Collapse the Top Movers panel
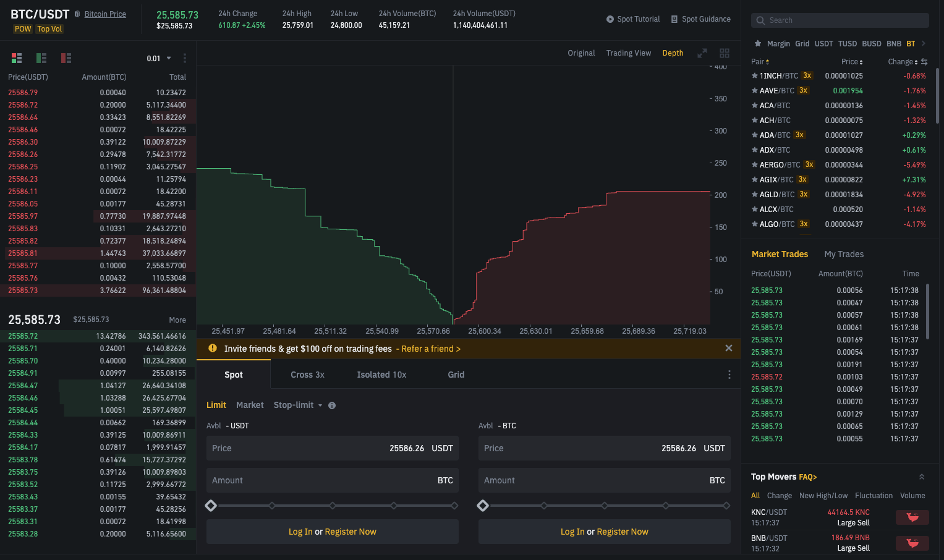The height and width of the screenshot is (560, 944). point(922,477)
